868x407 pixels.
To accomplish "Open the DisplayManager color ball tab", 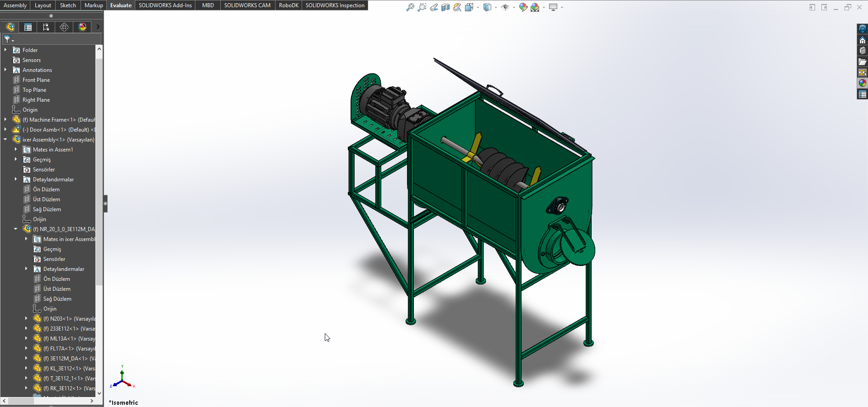I will point(82,27).
